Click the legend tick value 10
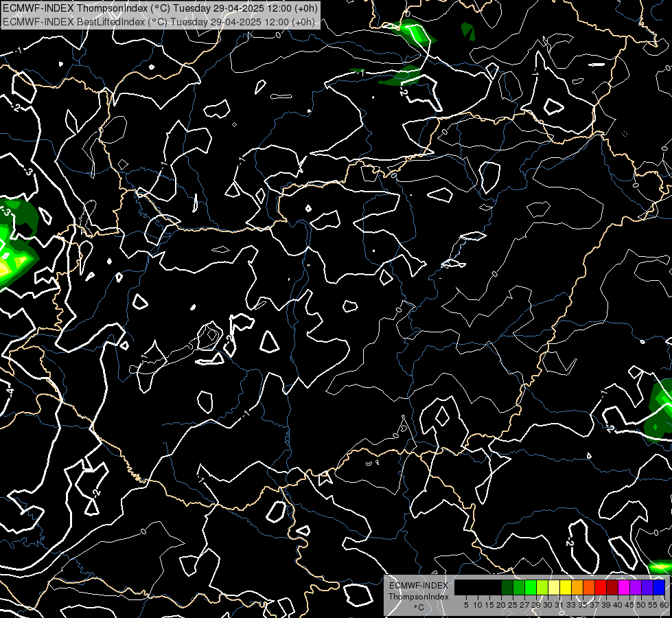672x618 pixels. (478, 605)
